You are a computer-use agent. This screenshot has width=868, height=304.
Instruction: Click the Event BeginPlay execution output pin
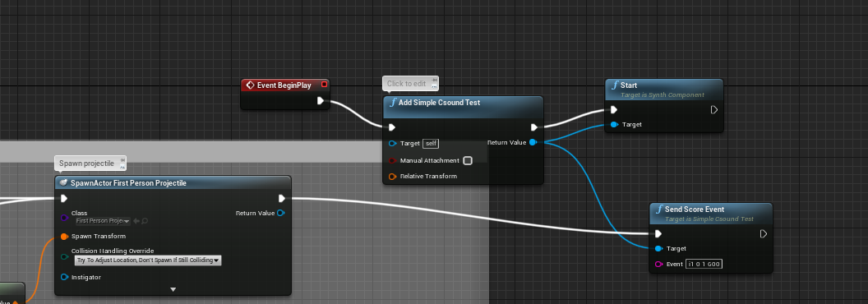tap(321, 101)
